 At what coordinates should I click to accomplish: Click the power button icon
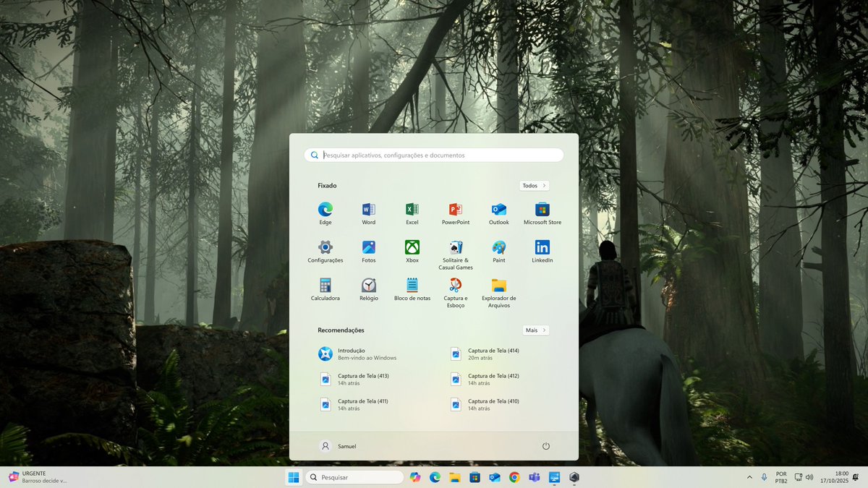tap(546, 446)
